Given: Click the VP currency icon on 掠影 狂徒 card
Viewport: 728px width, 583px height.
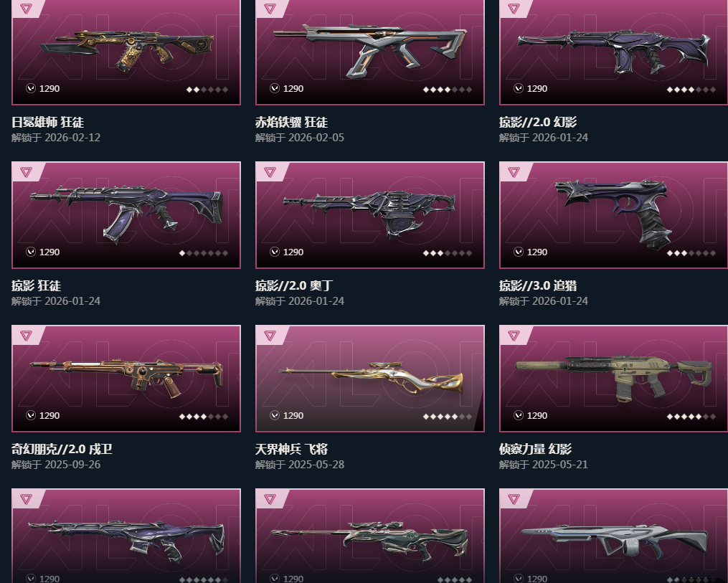Looking at the screenshot, I should pyautogui.click(x=31, y=252).
